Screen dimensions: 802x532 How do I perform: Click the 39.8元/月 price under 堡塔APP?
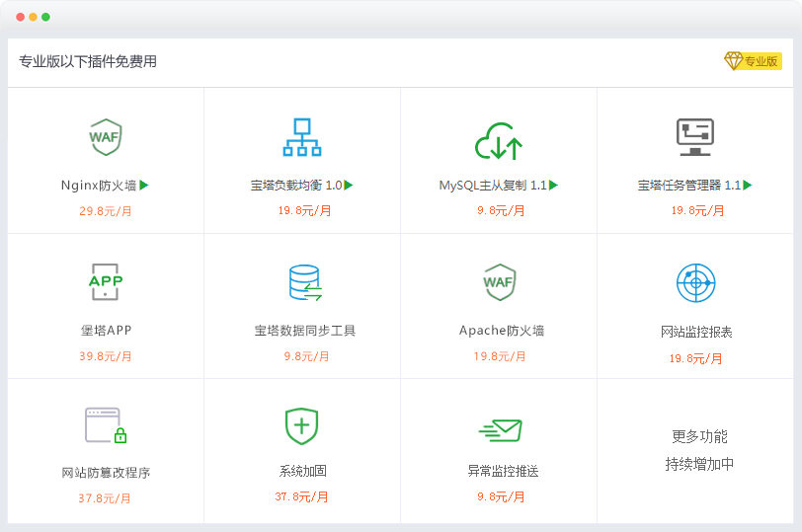point(106,356)
